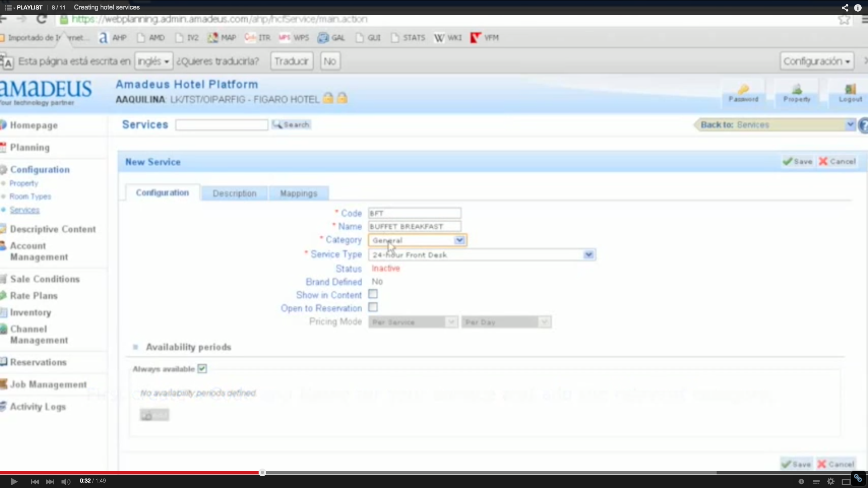Open Room Types in sidebar
868x488 pixels.
tap(30, 197)
